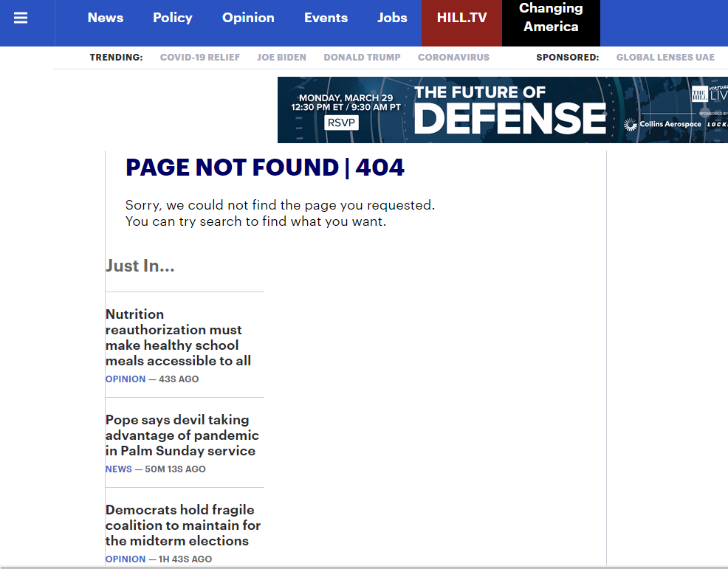
Task: Visit the Jobs nav item
Action: [x=392, y=18]
